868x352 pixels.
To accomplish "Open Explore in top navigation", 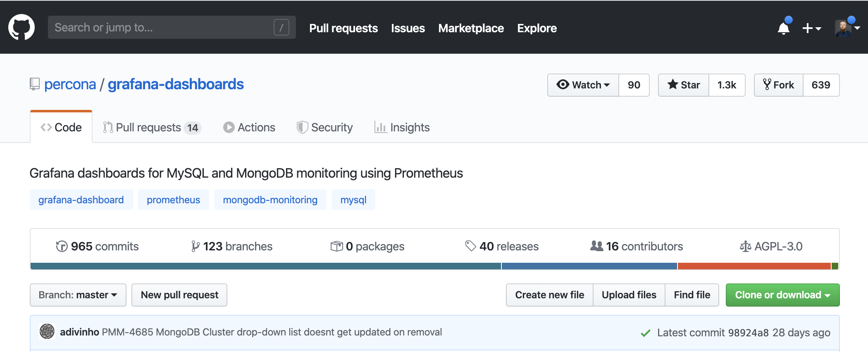I will [x=537, y=28].
